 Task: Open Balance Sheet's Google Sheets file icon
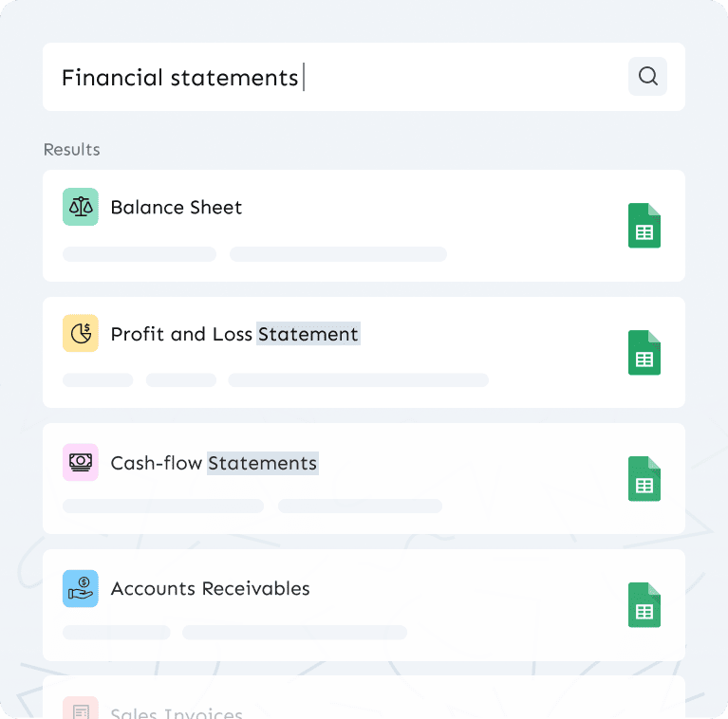pos(644,226)
